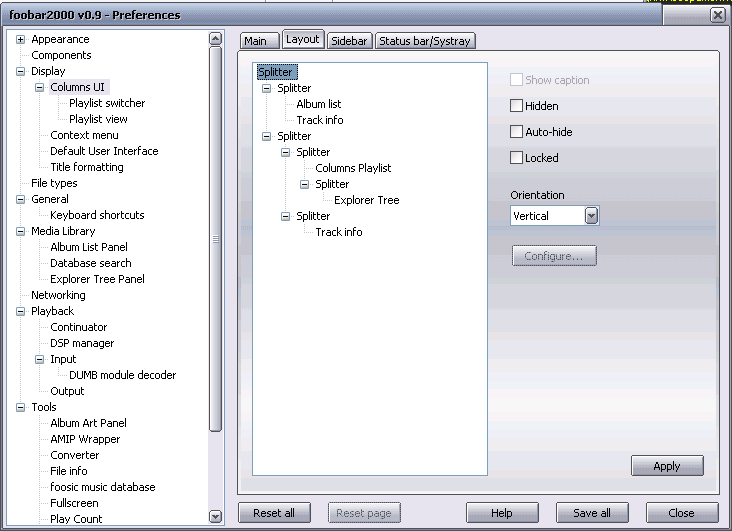Check the Locked option

click(516, 158)
